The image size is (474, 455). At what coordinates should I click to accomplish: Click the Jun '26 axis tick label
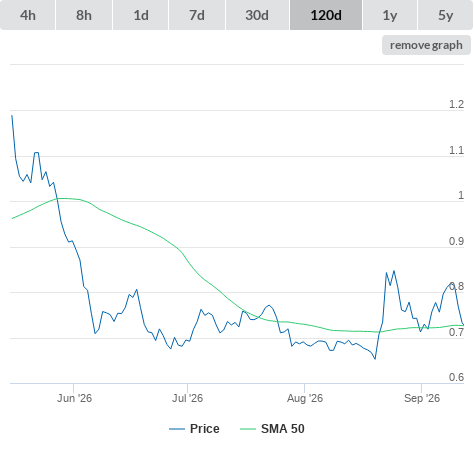[74, 398]
